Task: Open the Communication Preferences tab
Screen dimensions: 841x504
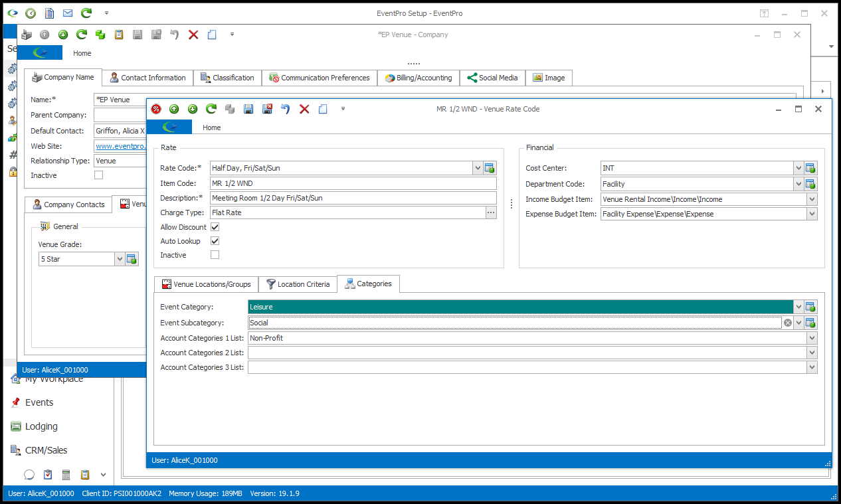Action: [320, 78]
